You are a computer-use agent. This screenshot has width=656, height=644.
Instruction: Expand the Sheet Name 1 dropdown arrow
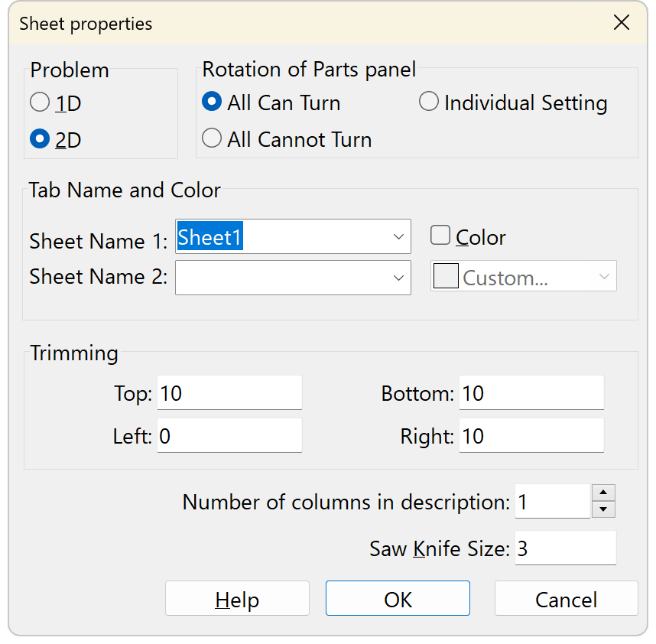[x=398, y=237]
